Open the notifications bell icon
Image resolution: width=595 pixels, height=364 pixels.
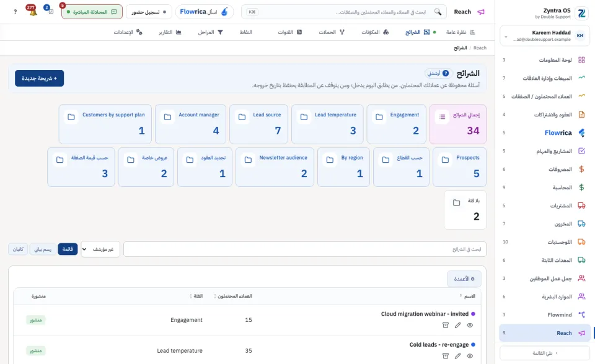(32, 11)
